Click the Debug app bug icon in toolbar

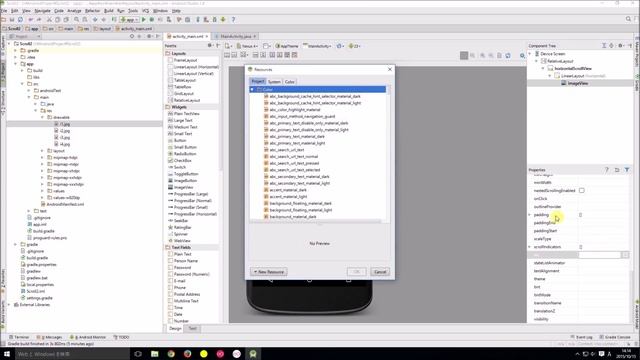(x=151, y=20)
